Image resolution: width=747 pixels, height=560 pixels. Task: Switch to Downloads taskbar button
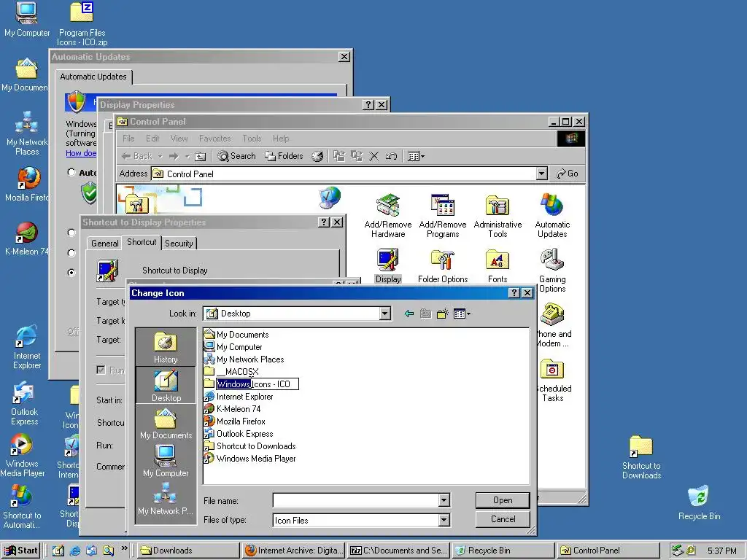click(x=188, y=551)
